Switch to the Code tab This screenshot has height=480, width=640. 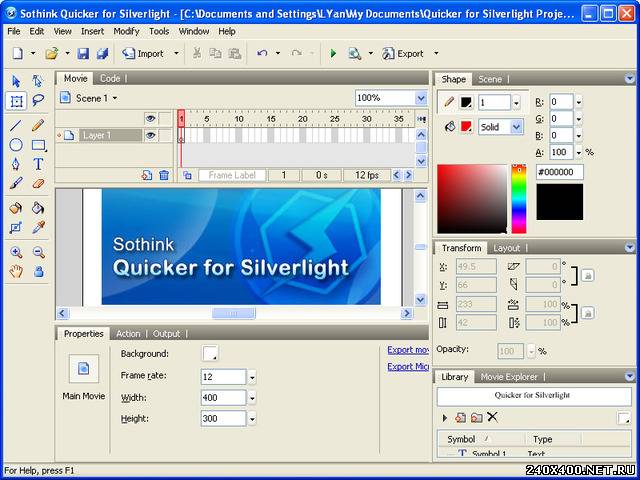110,78
